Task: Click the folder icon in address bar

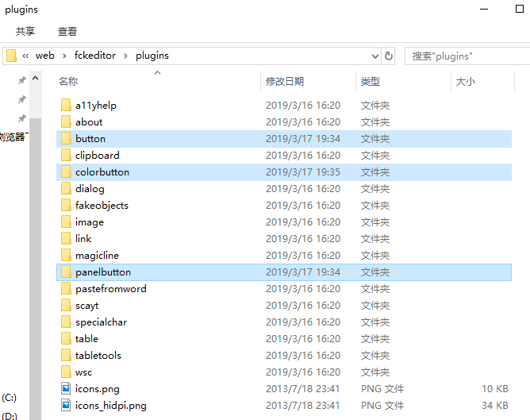Action: coord(11,56)
